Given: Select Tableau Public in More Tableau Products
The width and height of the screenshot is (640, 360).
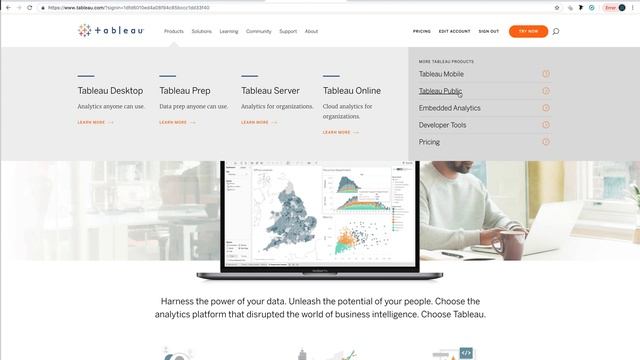Looking at the screenshot, I should click(440, 91).
